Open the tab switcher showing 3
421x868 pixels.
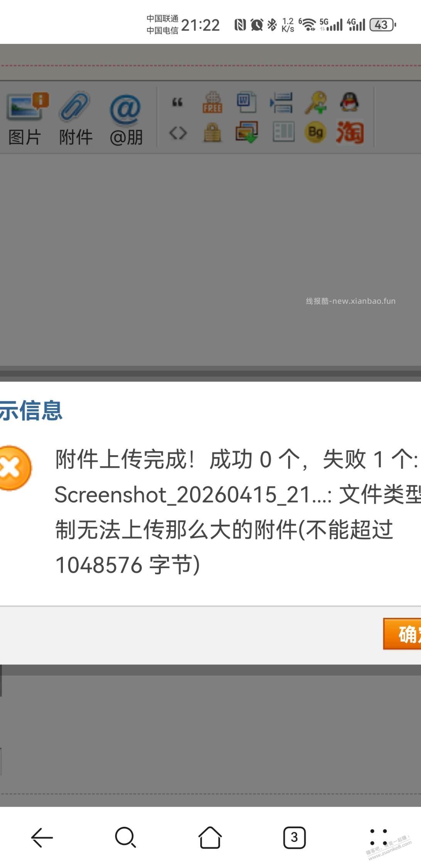click(x=294, y=837)
